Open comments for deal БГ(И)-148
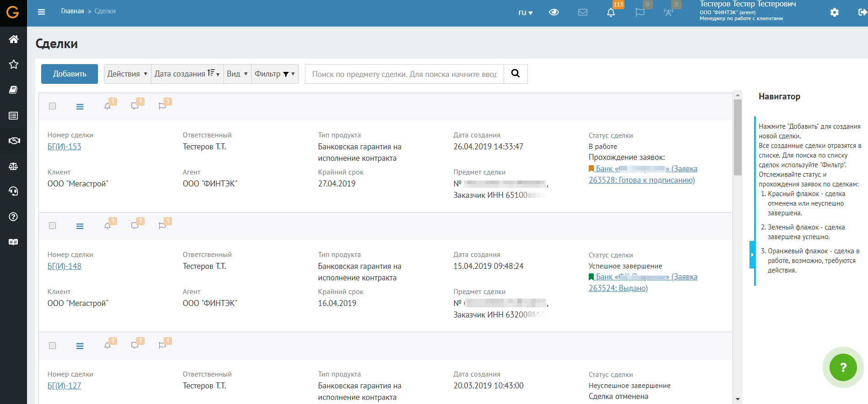This screenshot has height=404, width=868. click(135, 226)
